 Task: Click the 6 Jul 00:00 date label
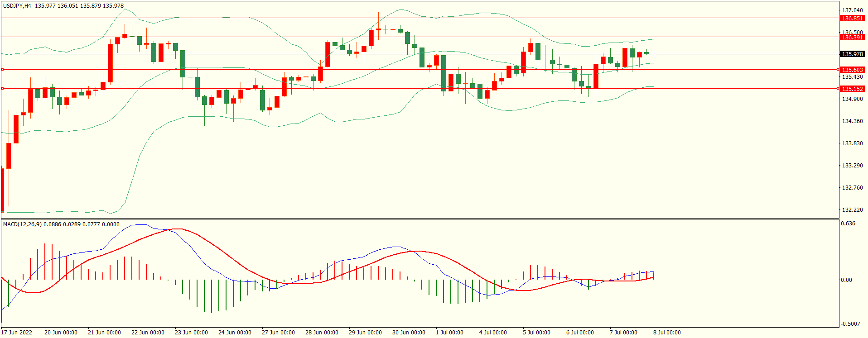(x=580, y=333)
